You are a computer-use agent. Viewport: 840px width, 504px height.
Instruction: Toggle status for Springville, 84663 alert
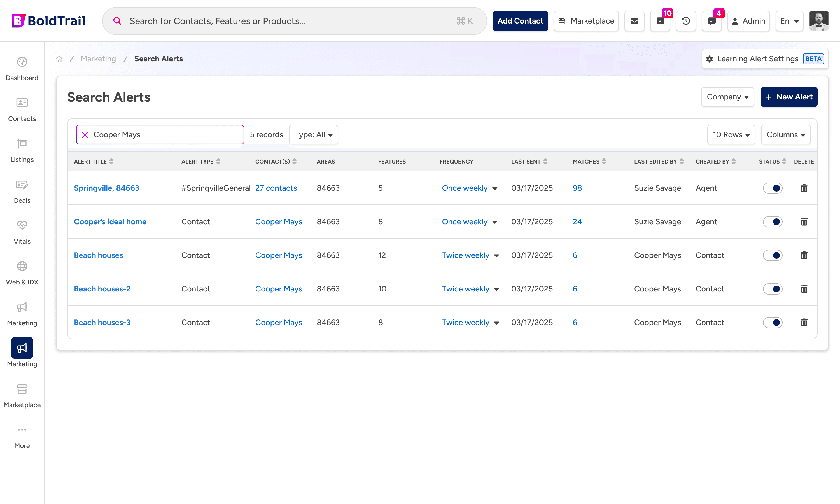click(x=773, y=188)
